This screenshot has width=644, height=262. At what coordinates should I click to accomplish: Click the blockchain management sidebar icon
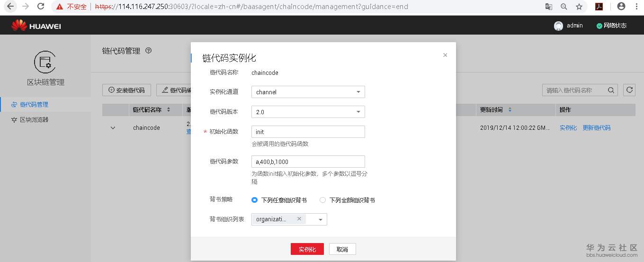point(45,62)
